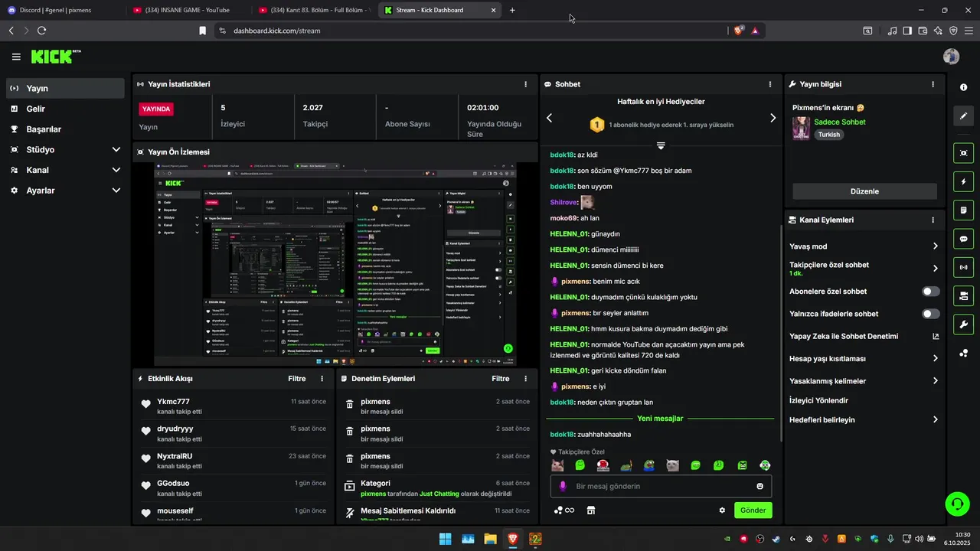Switch to INSANE GAME YouTube tab
980x551 pixels.
[188, 11]
